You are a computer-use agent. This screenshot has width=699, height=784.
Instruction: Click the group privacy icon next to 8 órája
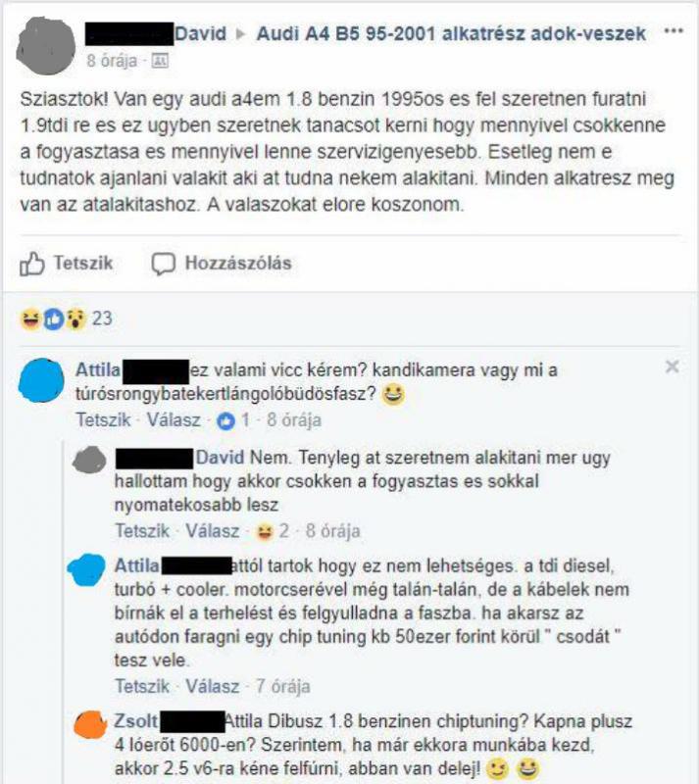pyautogui.click(x=160, y=61)
